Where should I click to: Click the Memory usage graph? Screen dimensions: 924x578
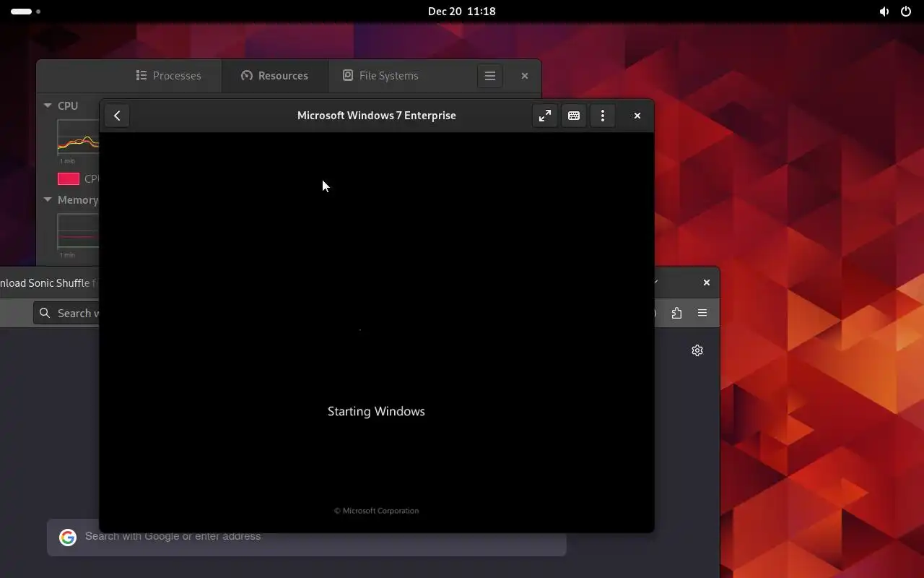(x=78, y=231)
